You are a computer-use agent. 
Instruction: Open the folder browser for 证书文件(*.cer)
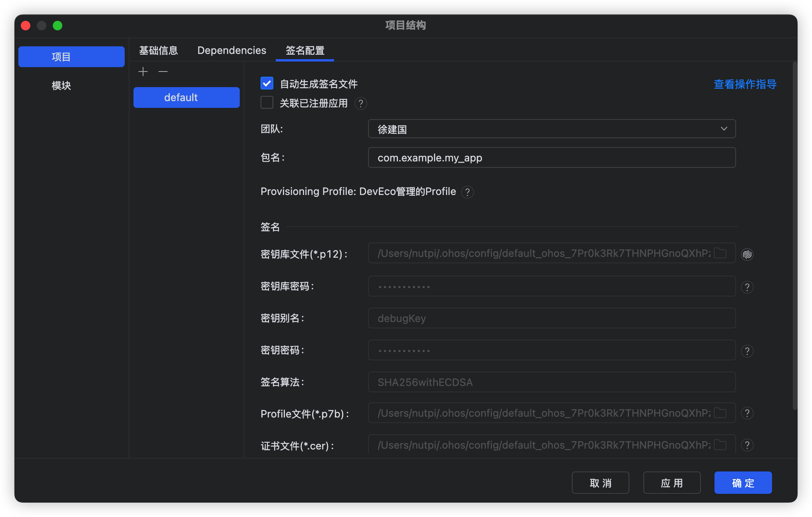click(x=720, y=445)
